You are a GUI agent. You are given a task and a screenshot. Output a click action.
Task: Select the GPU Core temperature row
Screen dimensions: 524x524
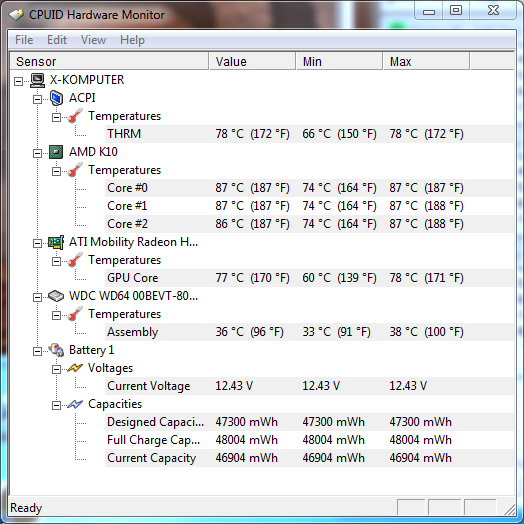(309, 278)
